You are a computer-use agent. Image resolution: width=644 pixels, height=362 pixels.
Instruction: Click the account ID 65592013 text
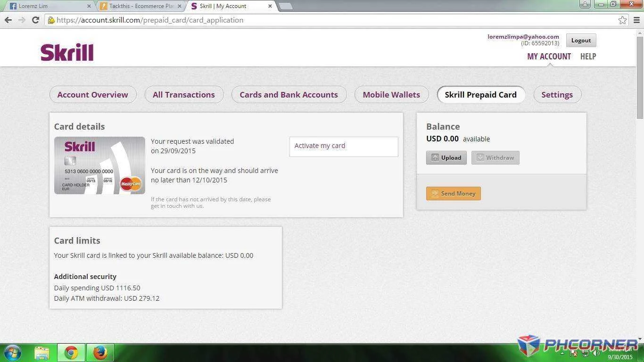tap(540, 43)
